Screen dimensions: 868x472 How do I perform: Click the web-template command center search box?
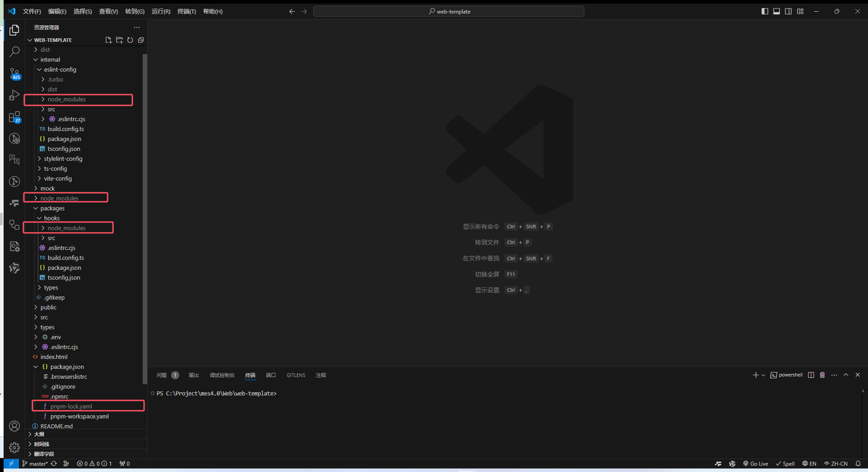click(x=449, y=11)
